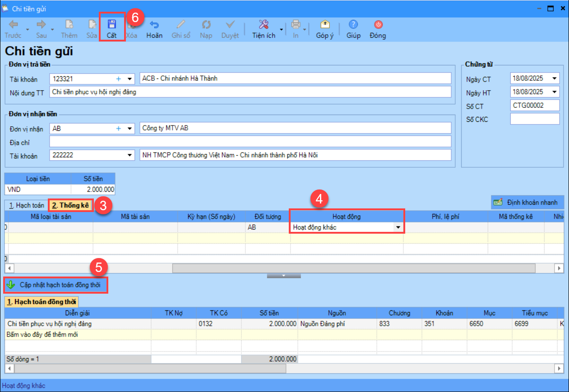
Task: Open the Ngày CT date dropdown
Action: [555, 79]
